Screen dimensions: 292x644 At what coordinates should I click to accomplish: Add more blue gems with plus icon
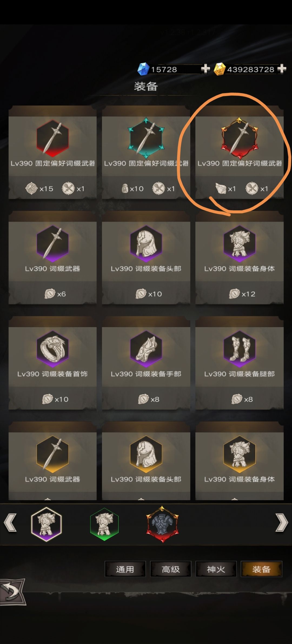(x=205, y=69)
